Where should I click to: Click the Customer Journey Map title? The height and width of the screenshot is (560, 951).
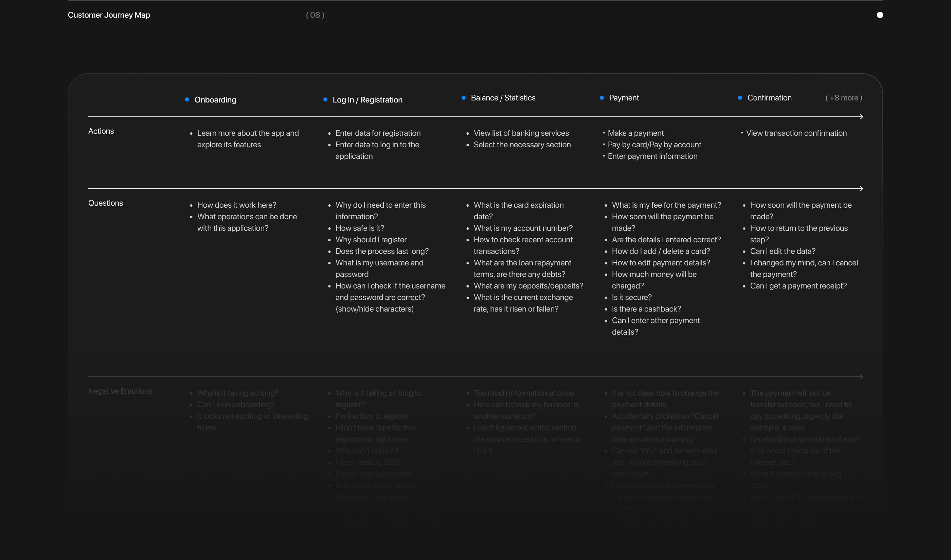tap(109, 15)
